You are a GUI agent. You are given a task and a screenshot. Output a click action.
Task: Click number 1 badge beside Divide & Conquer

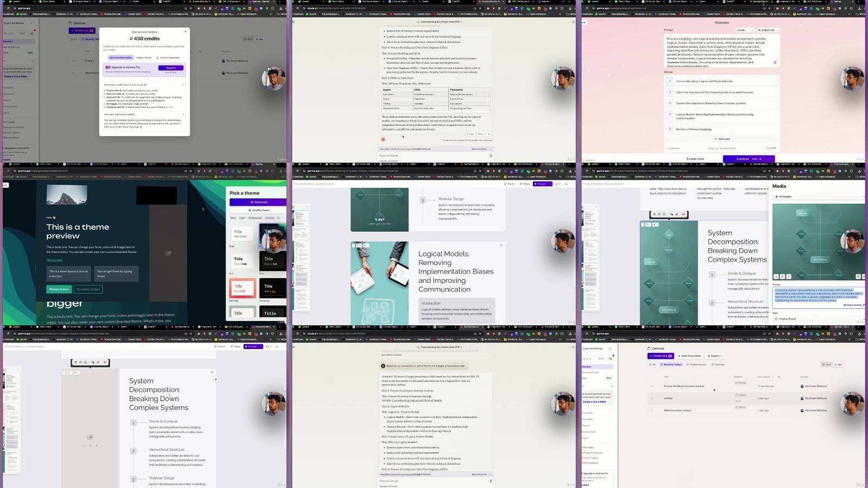point(133,422)
